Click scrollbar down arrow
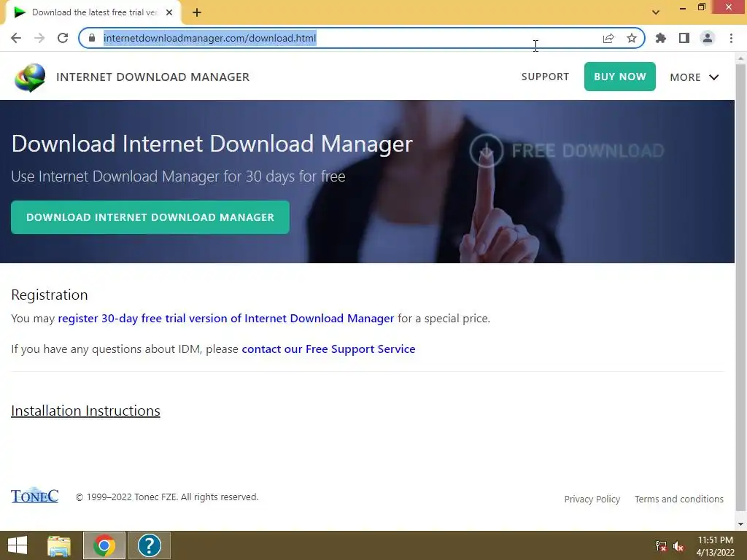747x560 pixels. (741, 524)
